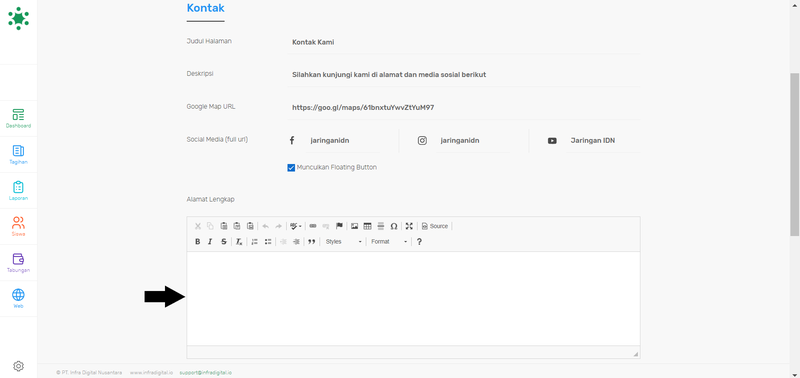Click the editor resize handle in the corner
This screenshot has width=800, height=378.
click(x=636, y=354)
